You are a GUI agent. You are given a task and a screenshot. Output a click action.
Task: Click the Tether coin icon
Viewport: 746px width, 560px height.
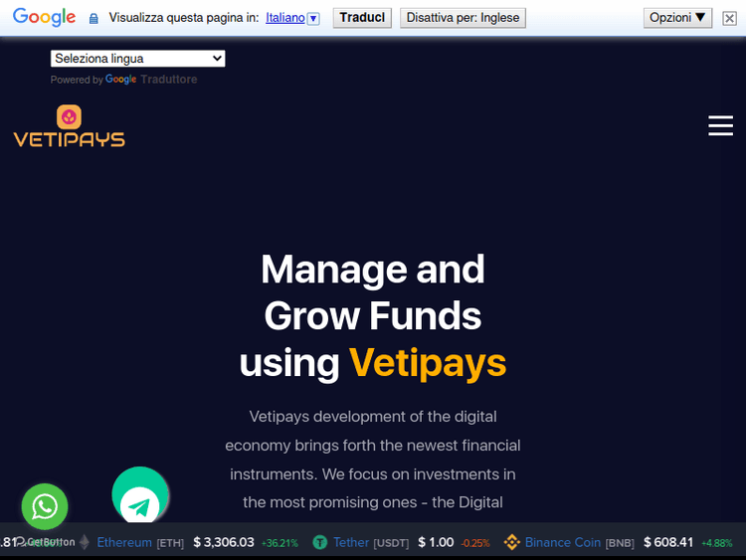coord(319,542)
